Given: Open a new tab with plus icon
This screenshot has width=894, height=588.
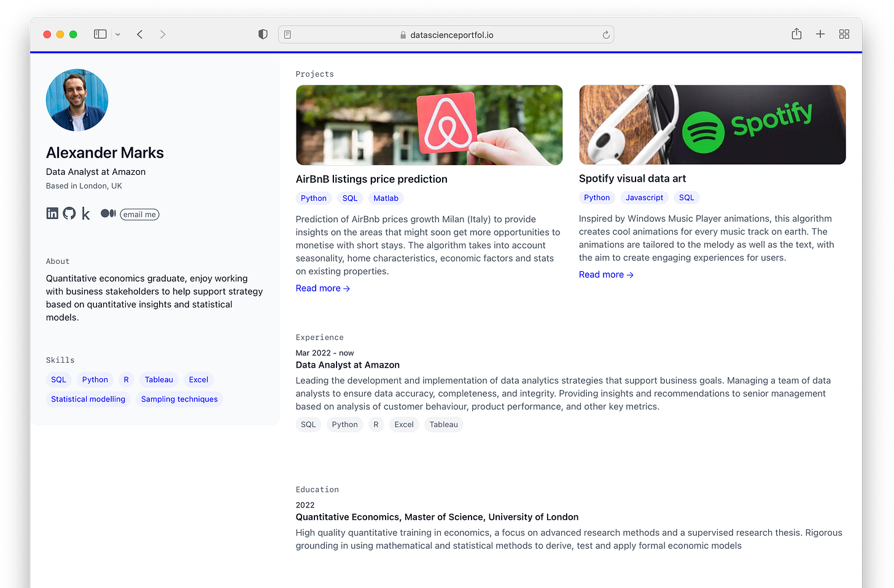Looking at the screenshot, I should 820,34.
